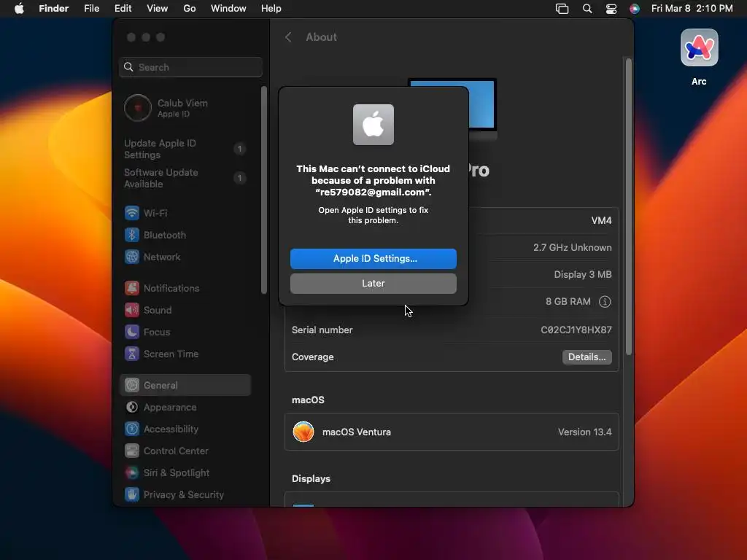Image resolution: width=747 pixels, height=560 pixels.
Task: Go back using the About back chevron
Action: pos(288,37)
